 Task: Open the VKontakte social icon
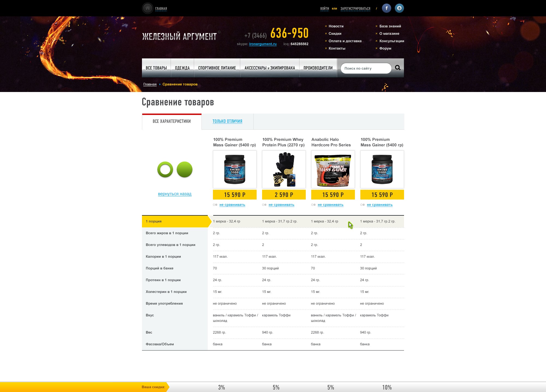(x=399, y=8)
